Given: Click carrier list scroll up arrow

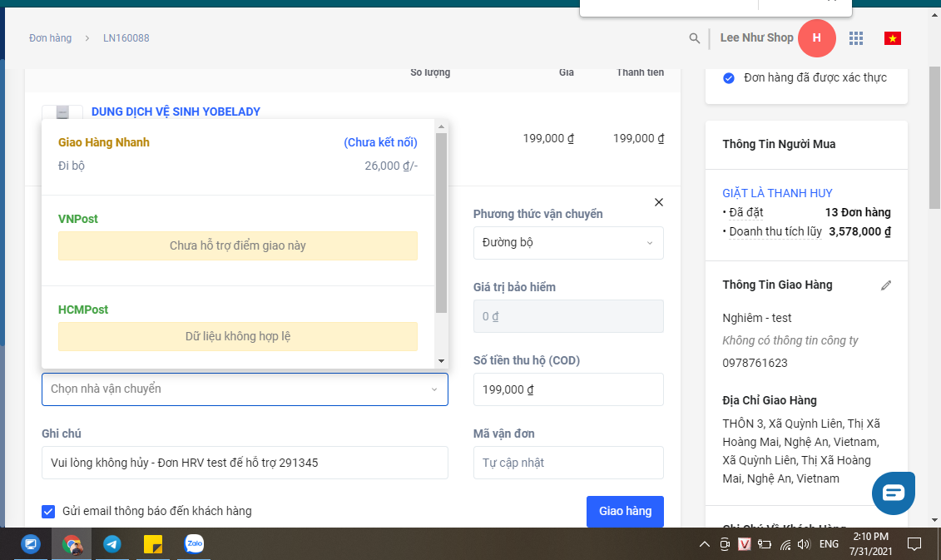Looking at the screenshot, I should coord(441,126).
